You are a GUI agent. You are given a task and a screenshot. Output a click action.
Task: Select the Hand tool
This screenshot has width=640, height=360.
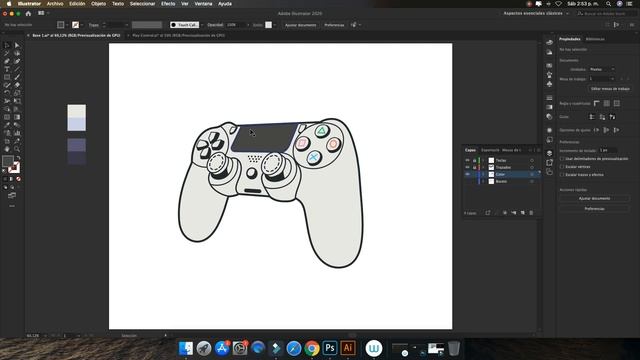pos(7,149)
